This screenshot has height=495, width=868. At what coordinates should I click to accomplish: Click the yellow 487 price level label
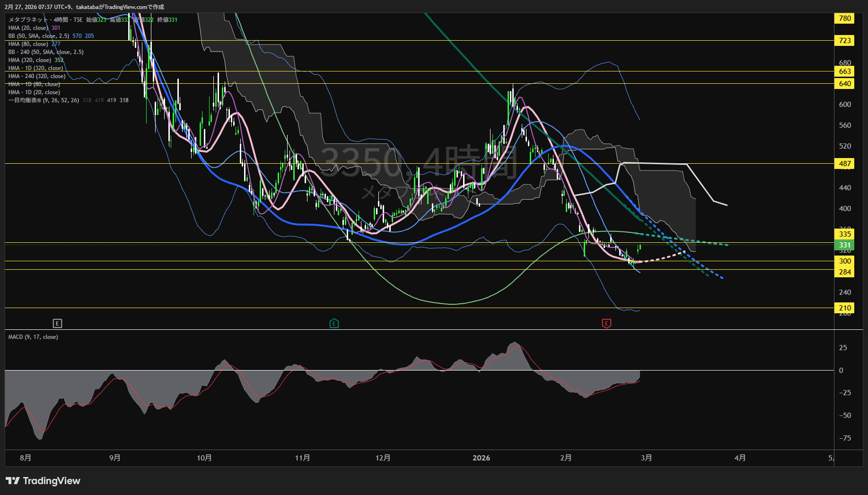click(845, 164)
